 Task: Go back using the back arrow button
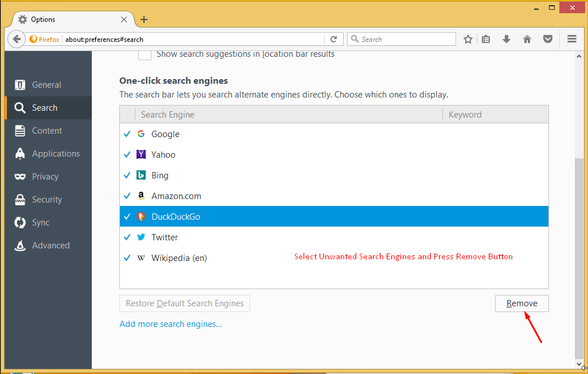click(x=17, y=39)
